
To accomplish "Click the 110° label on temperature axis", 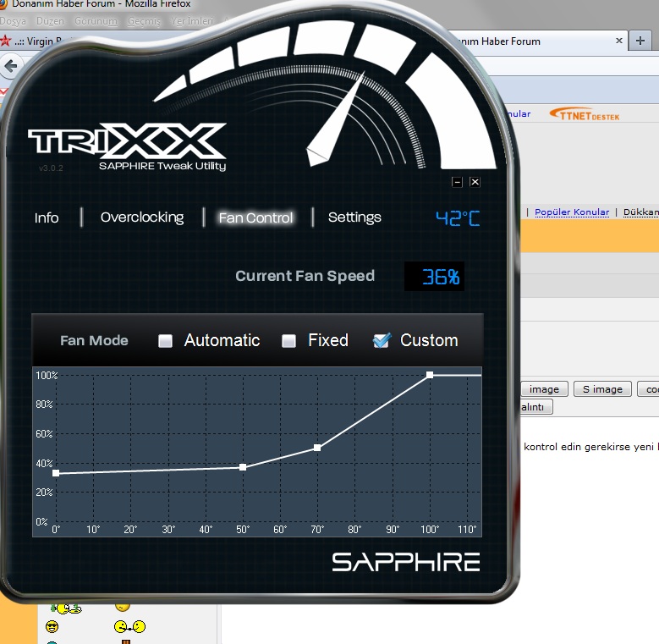I will 467,529.
